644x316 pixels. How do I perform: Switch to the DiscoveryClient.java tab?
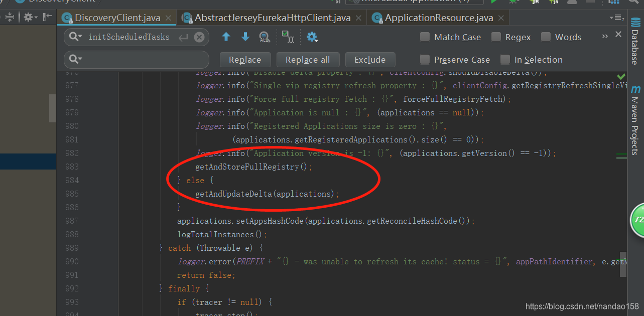click(x=117, y=18)
